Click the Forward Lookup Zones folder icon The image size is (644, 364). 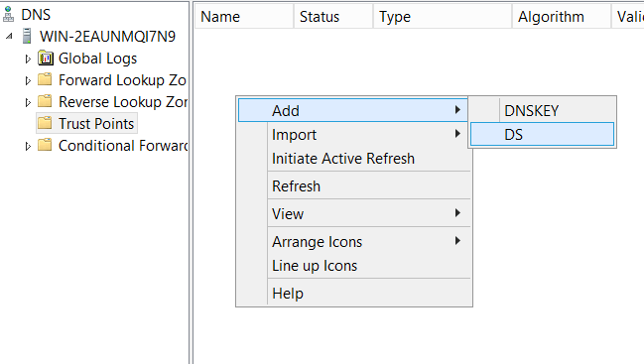click(45, 79)
